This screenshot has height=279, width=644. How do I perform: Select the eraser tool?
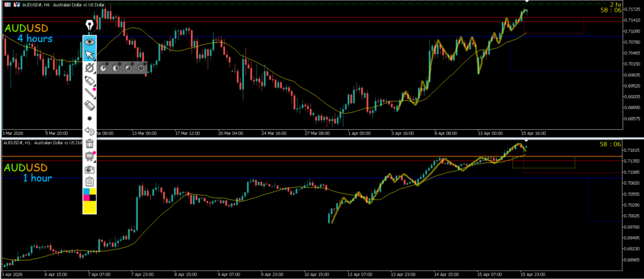tap(90, 106)
